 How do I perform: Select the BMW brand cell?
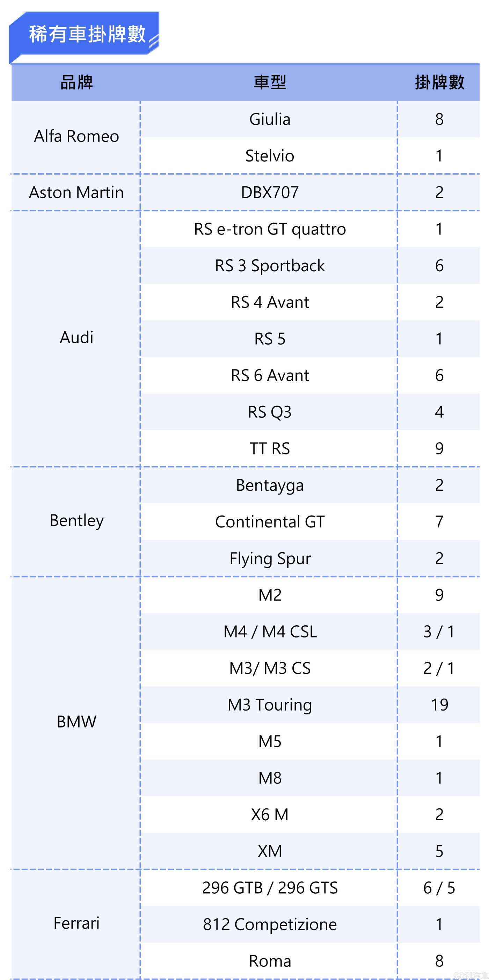pyautogui.click(x=76, y=722)
